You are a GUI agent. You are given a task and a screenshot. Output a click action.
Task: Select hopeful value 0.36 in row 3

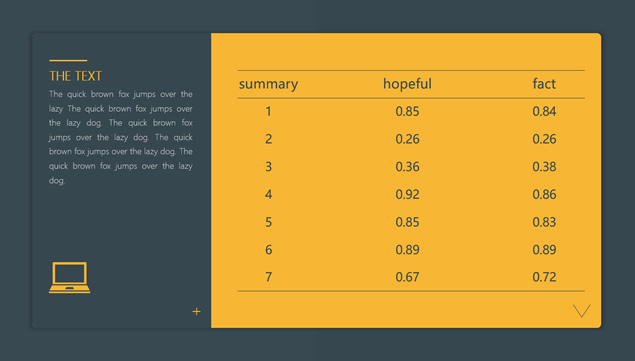tap(407, 167)
